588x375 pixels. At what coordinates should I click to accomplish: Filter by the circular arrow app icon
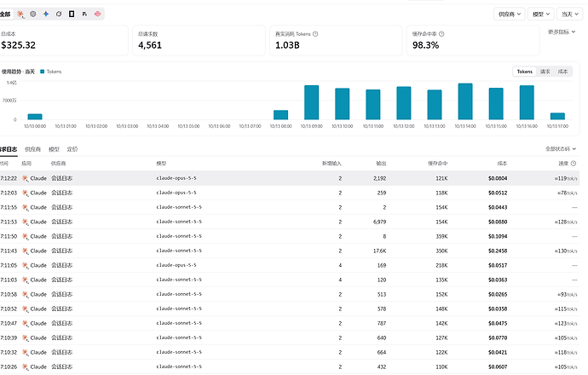point(59,14)
